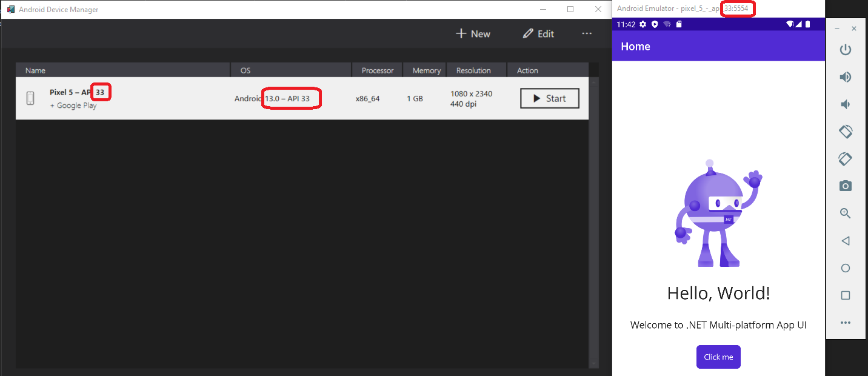Click the Action column header
Screen dimensions: 868x376
(548, 70)
